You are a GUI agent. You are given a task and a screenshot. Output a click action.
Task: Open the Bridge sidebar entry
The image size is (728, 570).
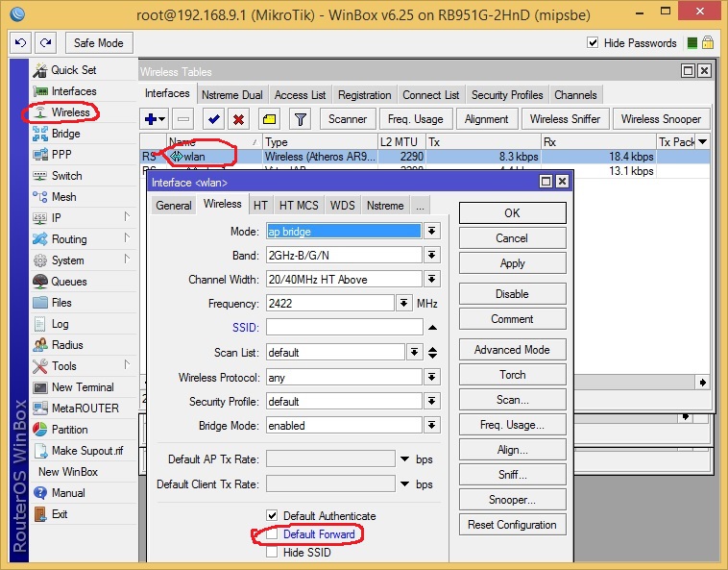pyautogui.click(x=65, y=134)
